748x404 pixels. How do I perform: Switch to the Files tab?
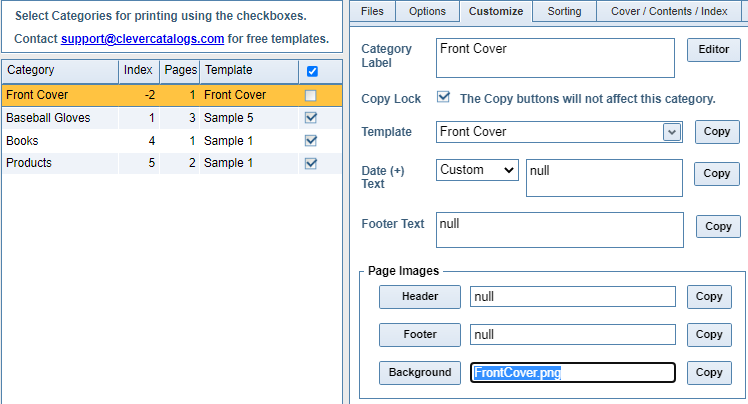coord(372,11)
